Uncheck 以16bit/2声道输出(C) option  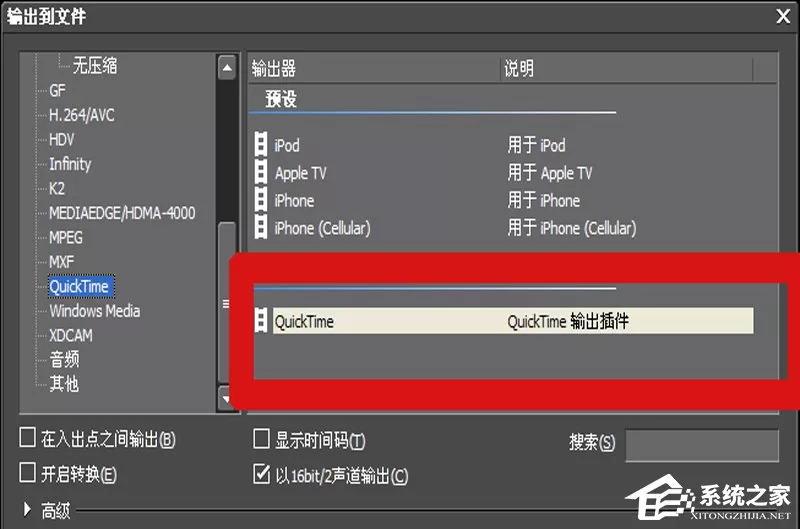click(261, 473)
